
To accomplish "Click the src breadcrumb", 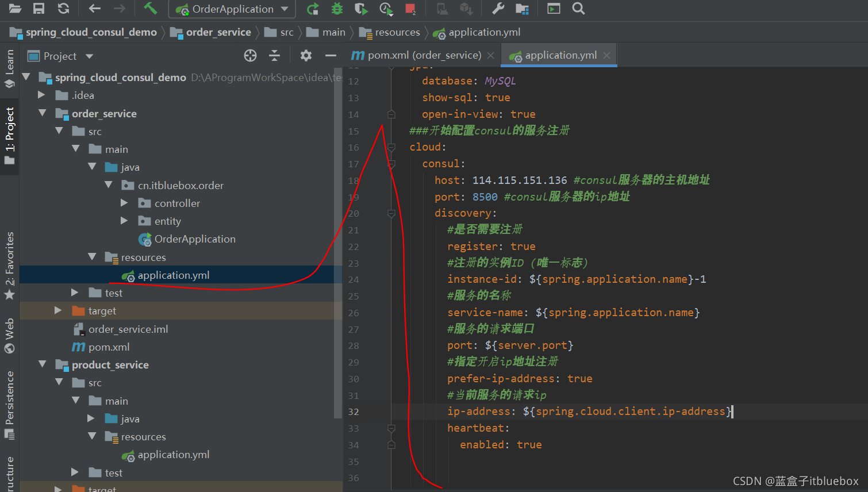I will click(x=279, y=32).
